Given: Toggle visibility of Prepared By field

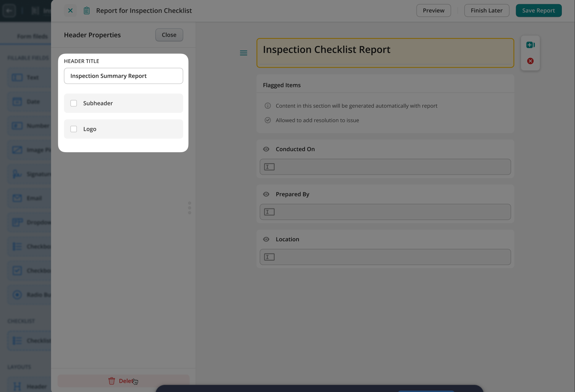Looking at the screenshot, I should 266,194.
